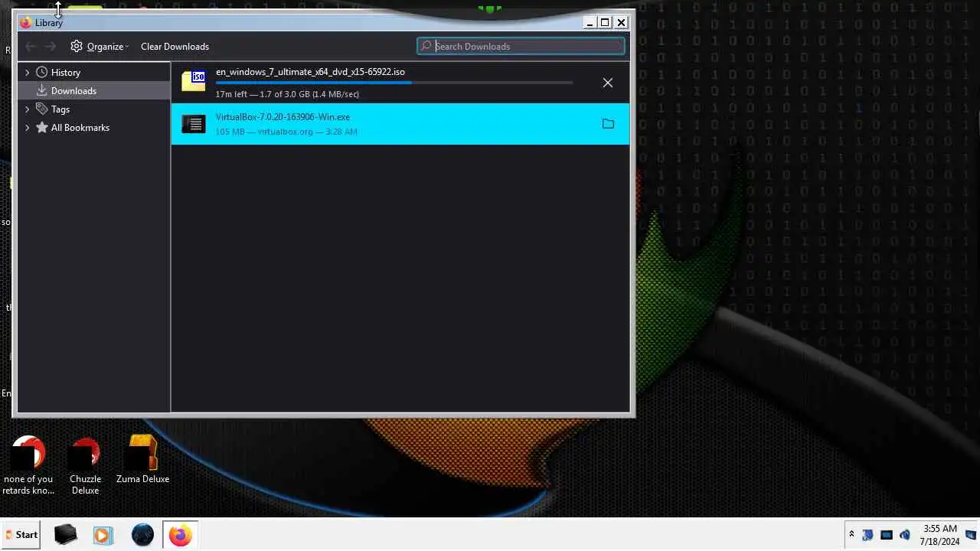Click the VirtualBox exe file icon
The height and width of the screenshot is (551, 980).
(194, 124)
